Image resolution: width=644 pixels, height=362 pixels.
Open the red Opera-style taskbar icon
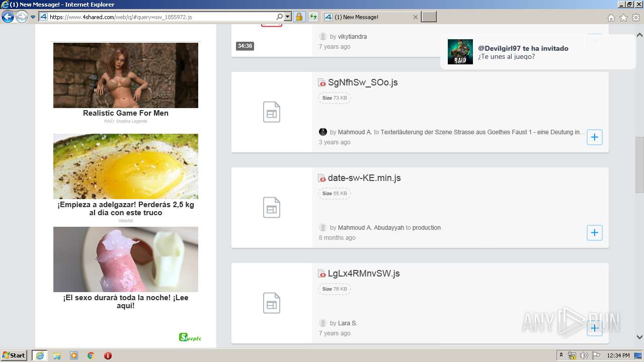[108, 355]
